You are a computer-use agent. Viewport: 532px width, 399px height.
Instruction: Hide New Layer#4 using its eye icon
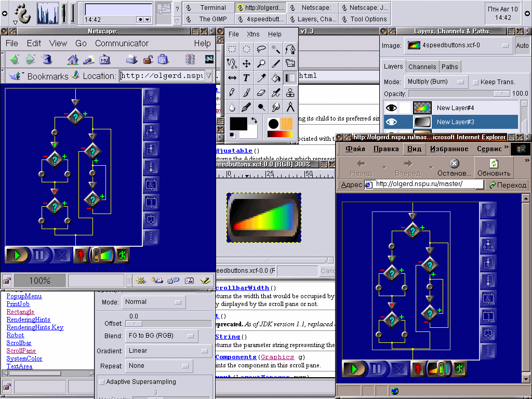point(391,108)
